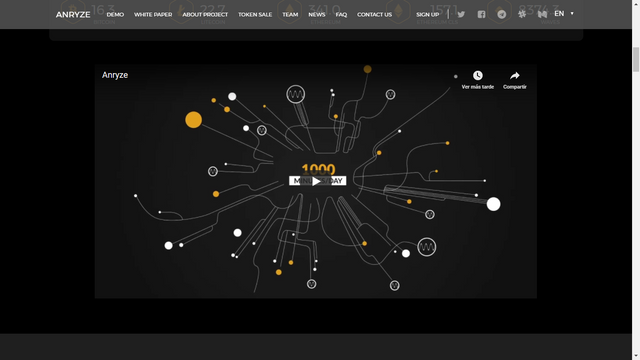
Task: Click the SIGN UP link
Action: [427, 14]
